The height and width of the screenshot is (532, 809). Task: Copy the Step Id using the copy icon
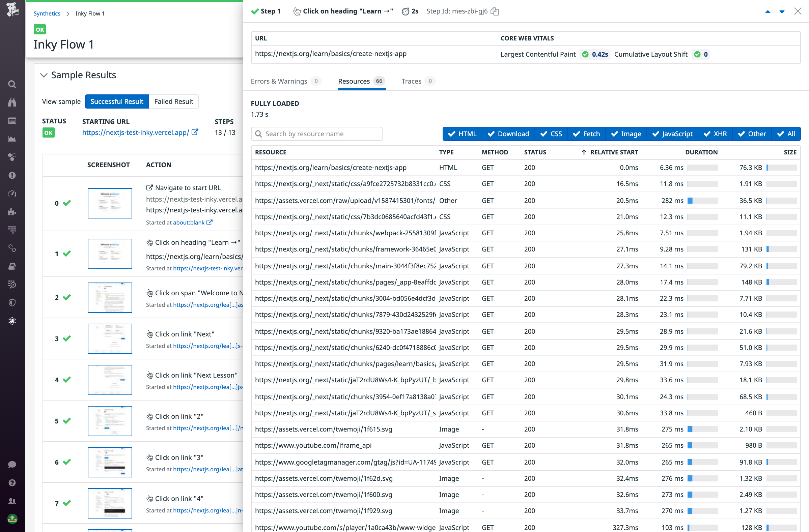(x=495, y=11)
